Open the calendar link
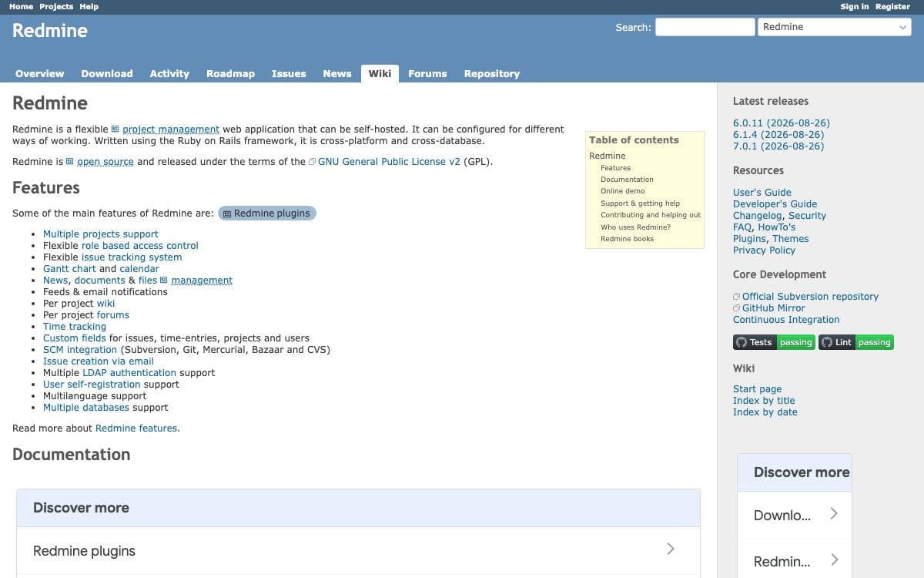This screenshot has height=578, width=924. 139,269
